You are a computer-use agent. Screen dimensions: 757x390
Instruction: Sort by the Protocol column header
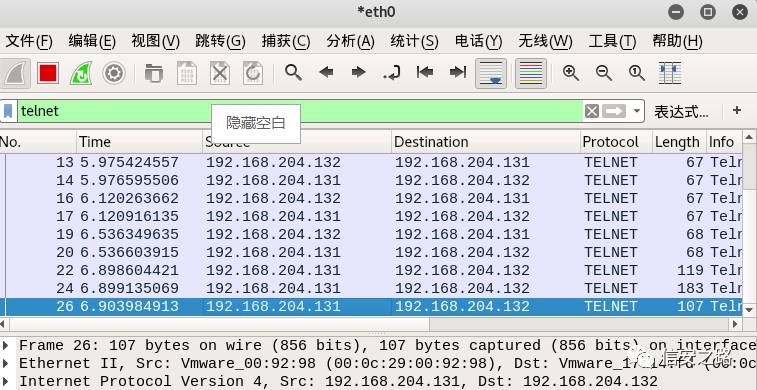tap(616, 142)
